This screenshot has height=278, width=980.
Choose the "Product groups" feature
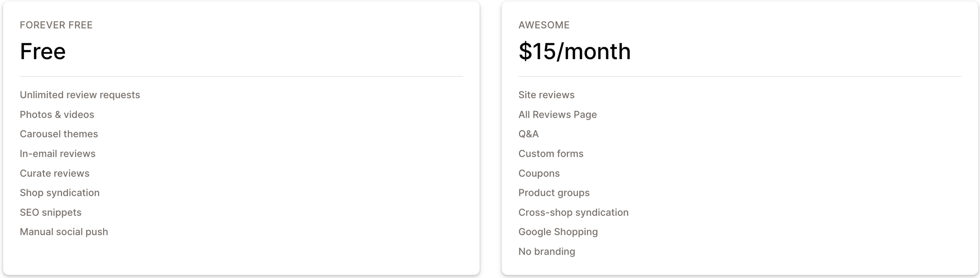(x=553, y=193)
